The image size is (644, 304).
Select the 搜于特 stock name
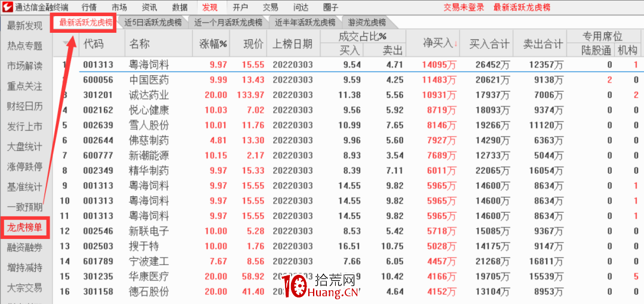[144, 246]
